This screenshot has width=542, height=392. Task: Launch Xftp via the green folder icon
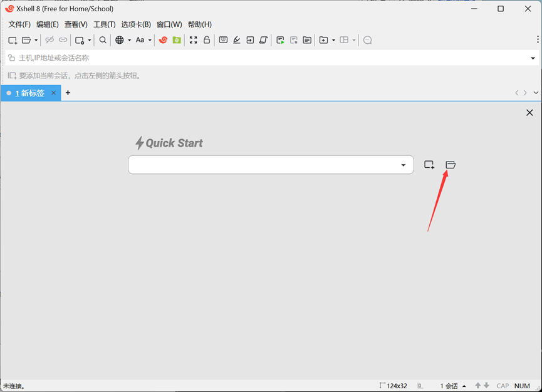click(177, 40)
